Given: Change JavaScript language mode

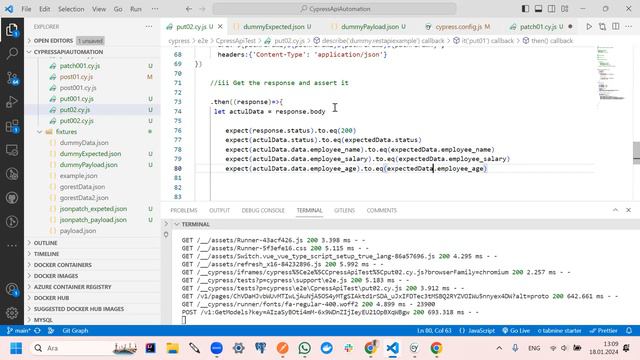Looking at the screenshot, I should tap(481, 331).
